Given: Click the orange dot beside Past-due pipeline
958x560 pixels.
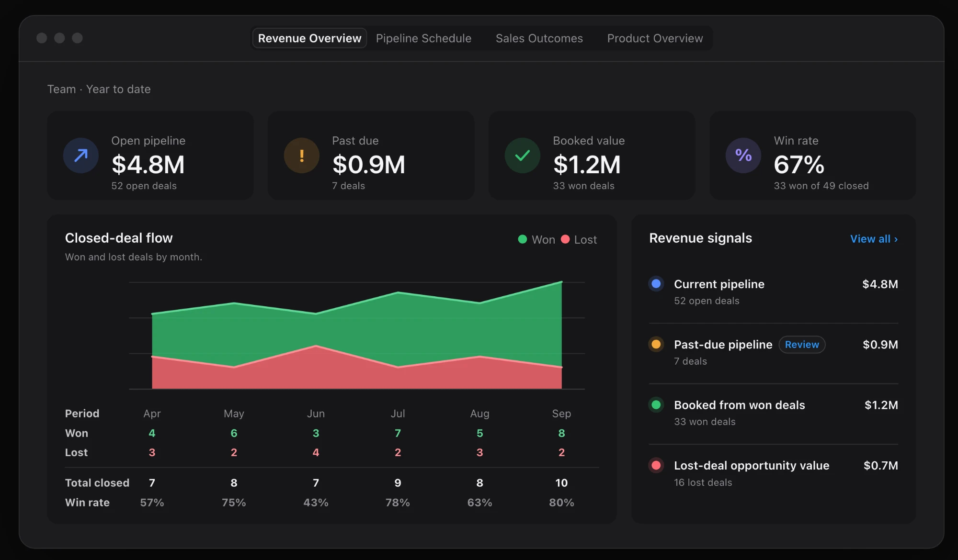Looking at the screenshot, I should 656,344.
